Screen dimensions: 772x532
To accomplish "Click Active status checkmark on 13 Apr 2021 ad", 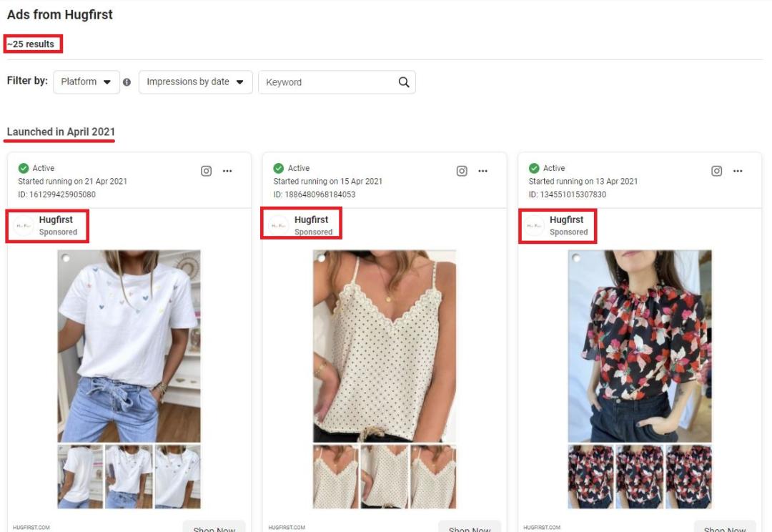I will (534, 168).
